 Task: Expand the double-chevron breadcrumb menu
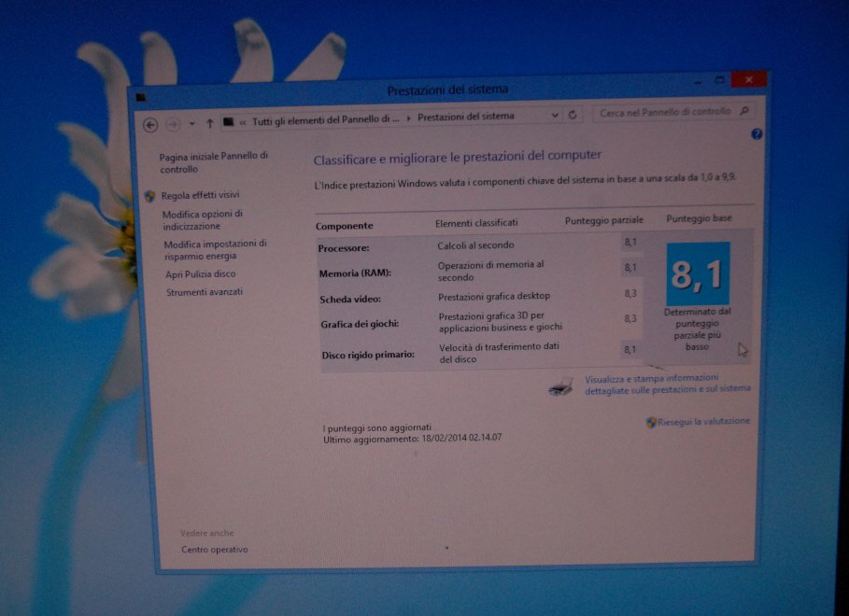tap(243, 121)
